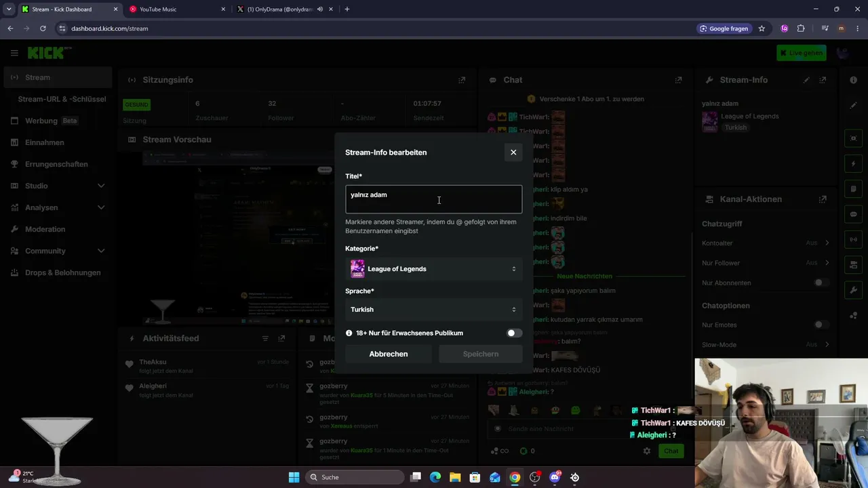Open the browser extensions puzzle icon
Viewport: 868px width, 488px height.
tap(801, 28)
